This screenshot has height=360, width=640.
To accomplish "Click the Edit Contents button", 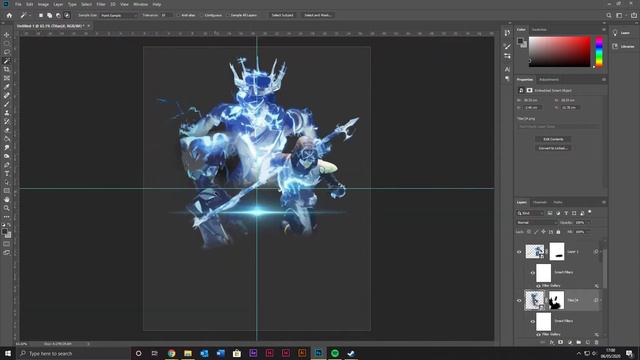I will point(553,139).
